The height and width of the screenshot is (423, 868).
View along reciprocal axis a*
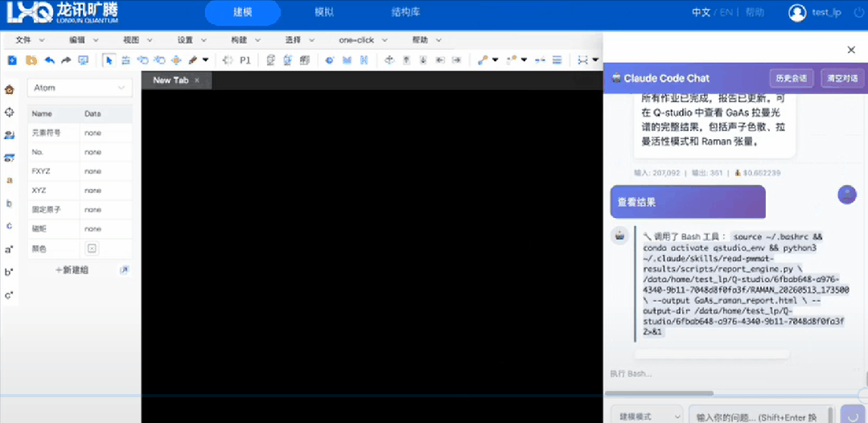[10, 250]
